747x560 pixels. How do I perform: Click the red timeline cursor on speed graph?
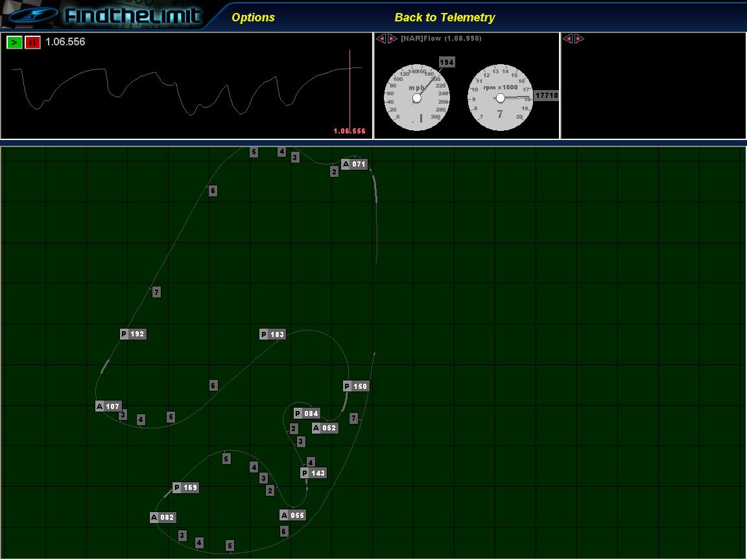coord(350,91)
